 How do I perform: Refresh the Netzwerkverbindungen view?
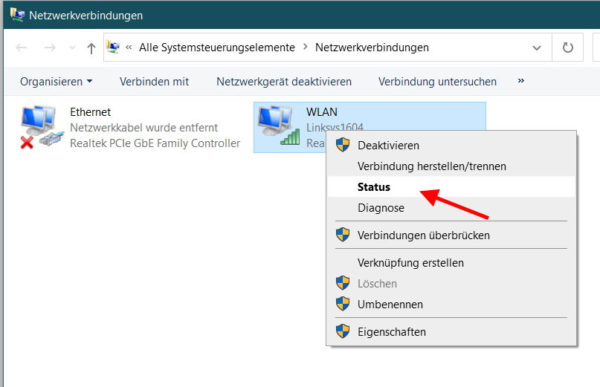(568, 48)
